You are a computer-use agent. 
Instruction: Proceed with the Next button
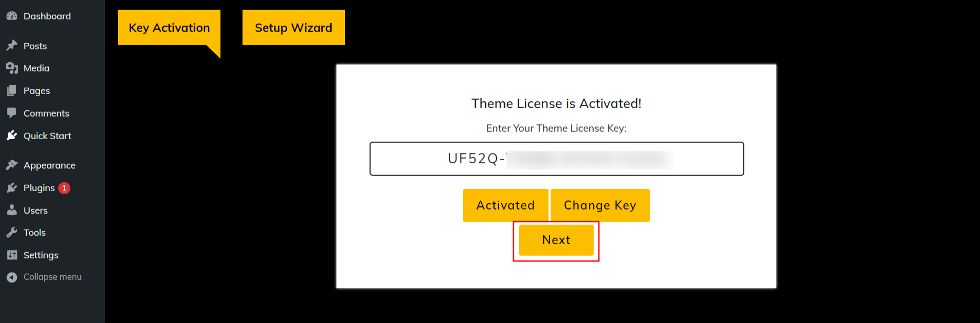coord(556,240)
